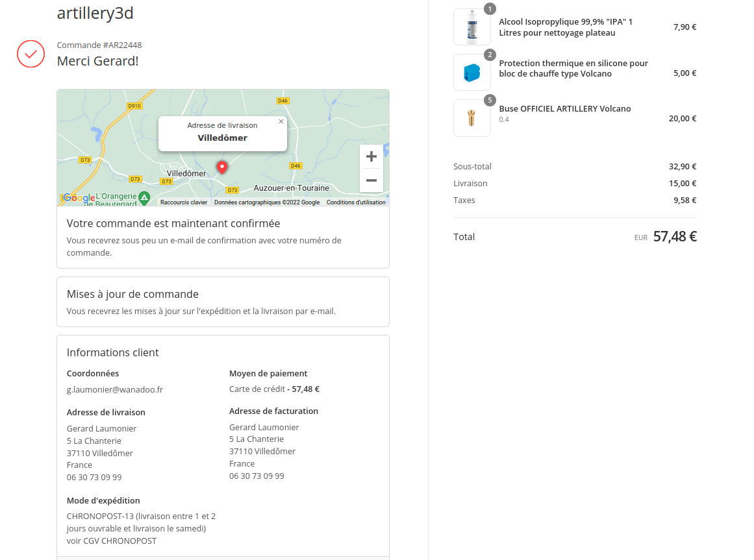The height and width of the screenshot is (560, 754).
Task: Click the Google logo on the map
Action: [79, 198]
